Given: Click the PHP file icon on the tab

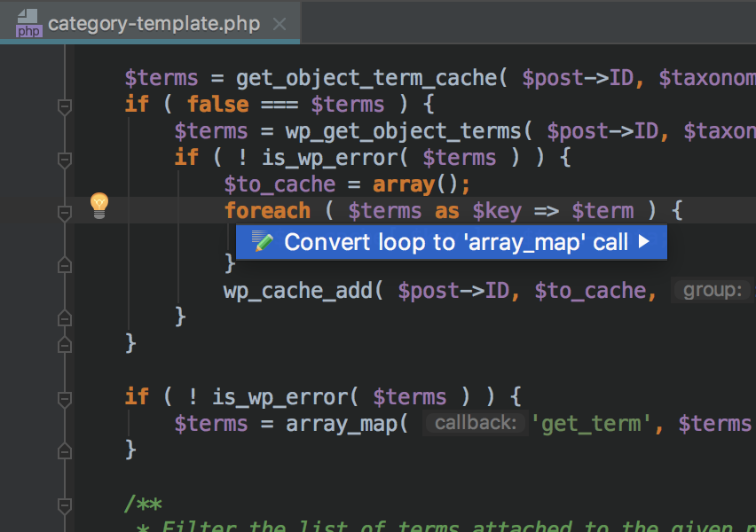Looking at the screenshot, I should [28, 23].
